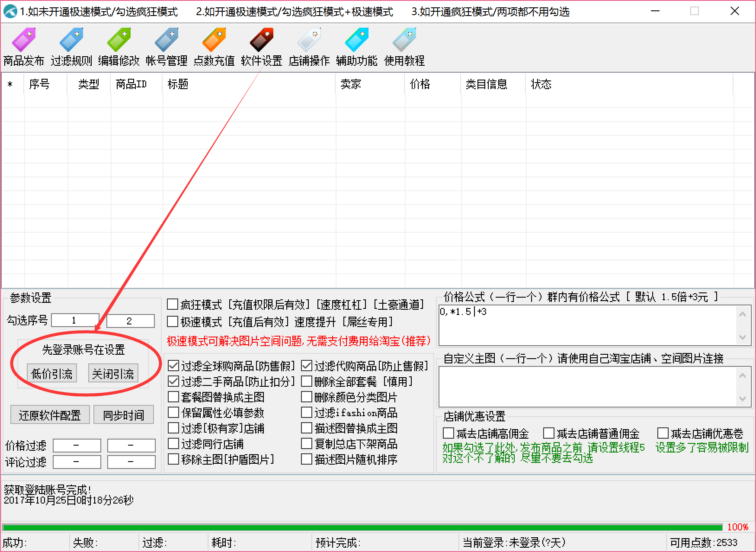Enable the 极速模式 checkbox
This screenshot has height=552, width=756.
(173, 322)
